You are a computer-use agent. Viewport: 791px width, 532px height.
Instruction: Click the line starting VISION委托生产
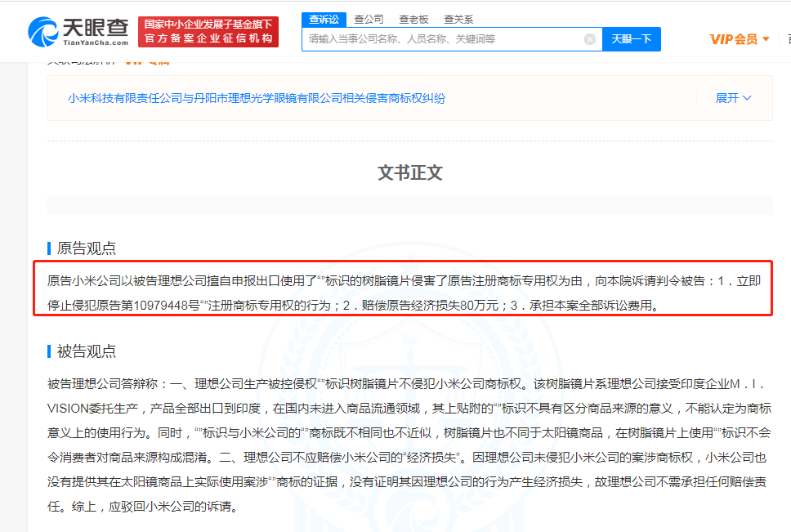[409, 409]
